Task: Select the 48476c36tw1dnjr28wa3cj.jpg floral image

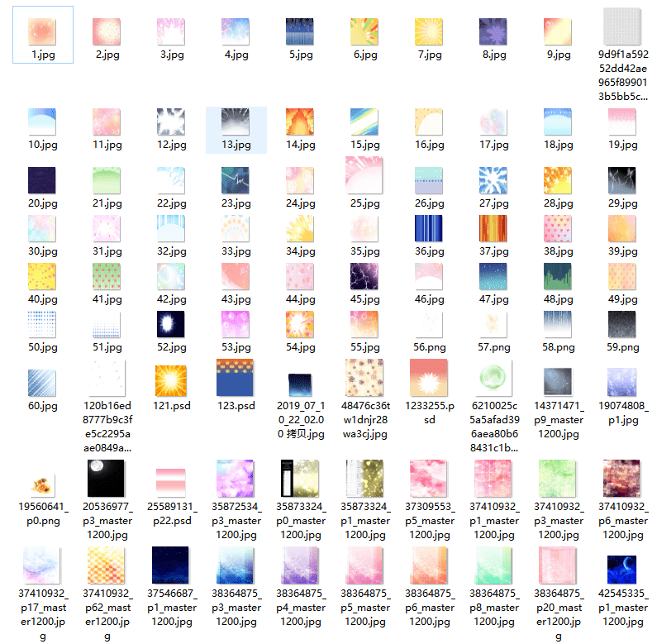Action: [x=364, y=379]
